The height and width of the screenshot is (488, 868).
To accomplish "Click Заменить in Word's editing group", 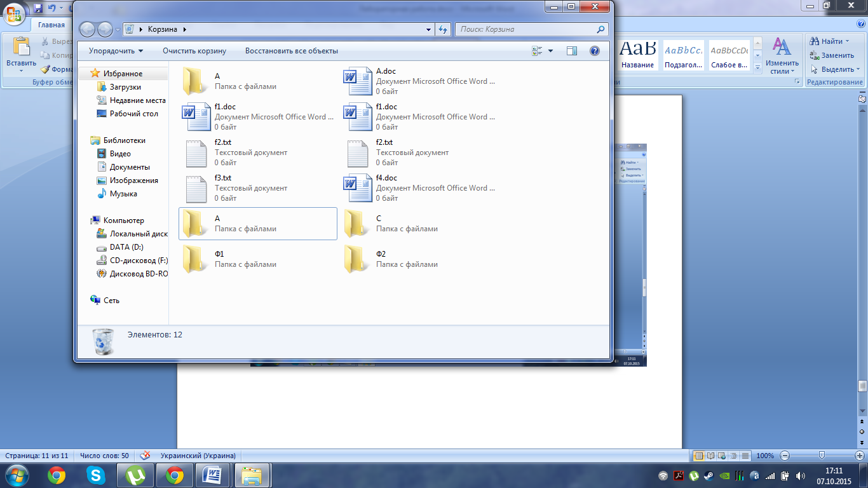I will tap(832, 55).
